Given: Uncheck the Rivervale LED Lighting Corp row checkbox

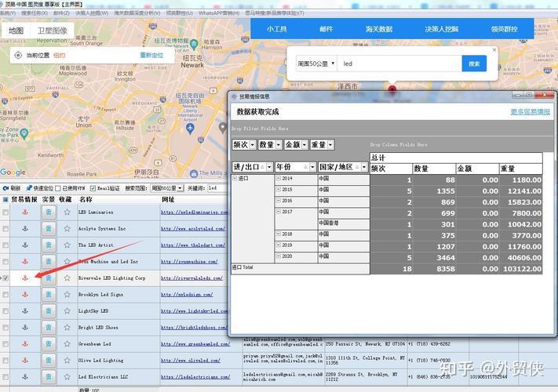Looking at the screenshot, I should point(5,278).
